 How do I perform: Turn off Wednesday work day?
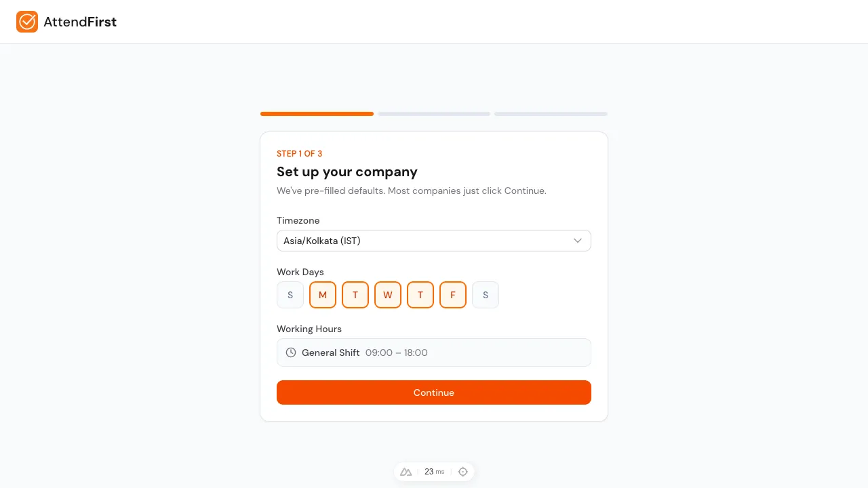(x=387, y=295)
